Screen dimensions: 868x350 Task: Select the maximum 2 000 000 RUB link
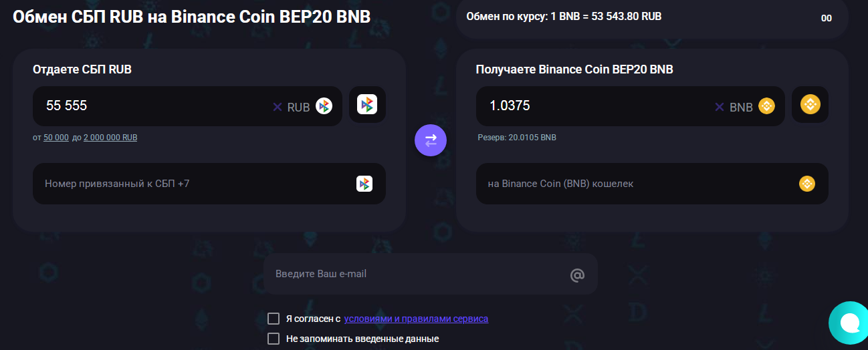(x=110, y=137)
